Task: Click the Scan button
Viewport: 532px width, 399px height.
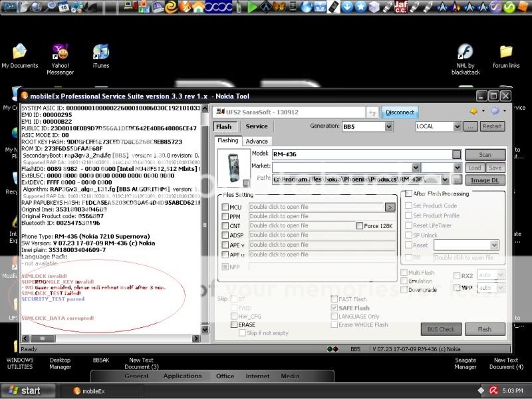Action: pyautogui.click(x=485, y=155)
